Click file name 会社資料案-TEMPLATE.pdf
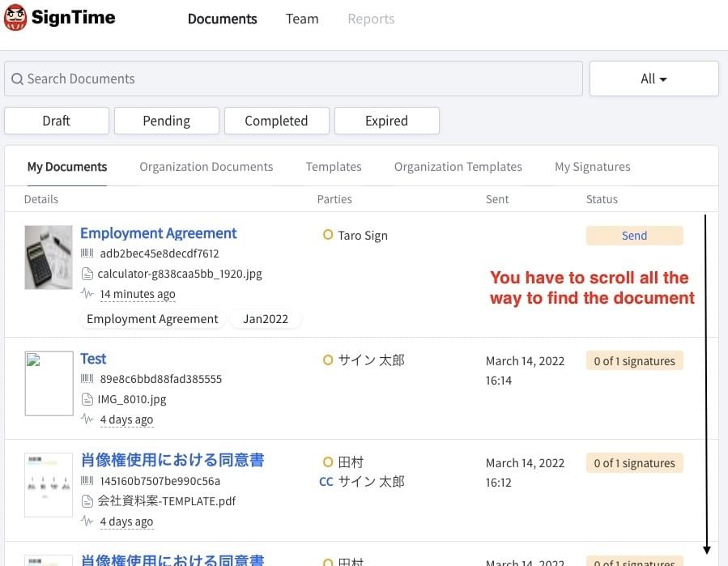 167,501
